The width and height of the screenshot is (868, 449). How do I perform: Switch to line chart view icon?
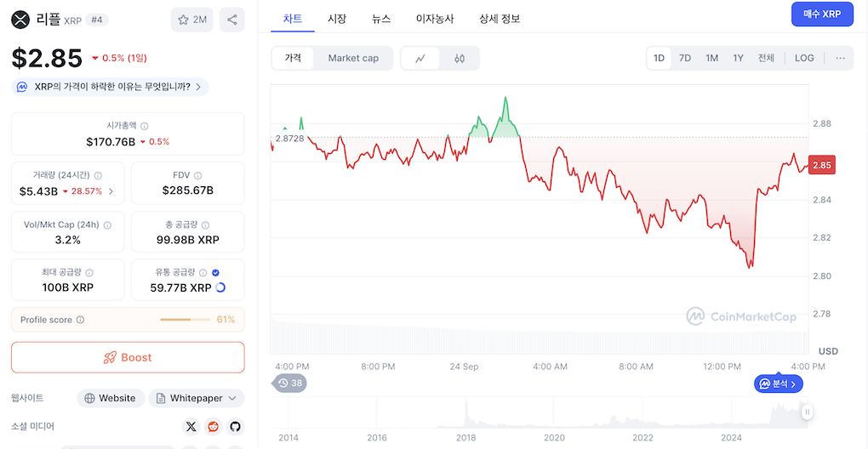point(420,58)
